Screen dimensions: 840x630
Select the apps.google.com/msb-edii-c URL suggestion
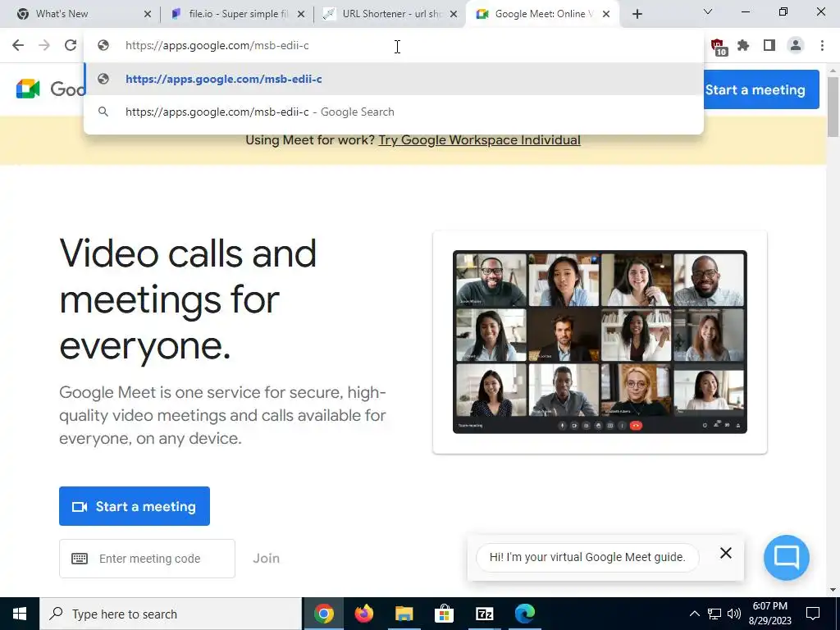pyautogui.click(x=394, y=79)
